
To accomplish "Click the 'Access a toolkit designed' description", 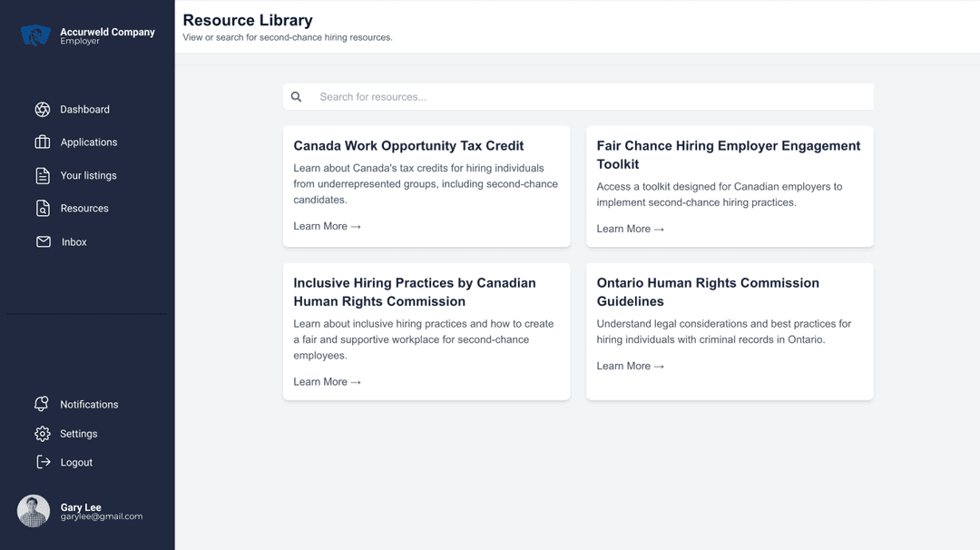I will tap(720, 194).
